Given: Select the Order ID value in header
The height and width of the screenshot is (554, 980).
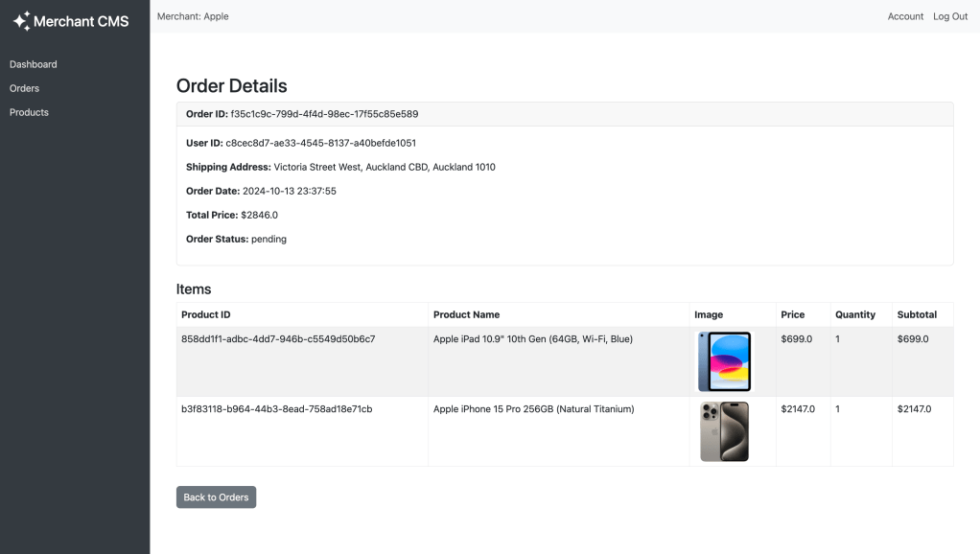Looking at the screenshot, I should [x=324, y=114].
